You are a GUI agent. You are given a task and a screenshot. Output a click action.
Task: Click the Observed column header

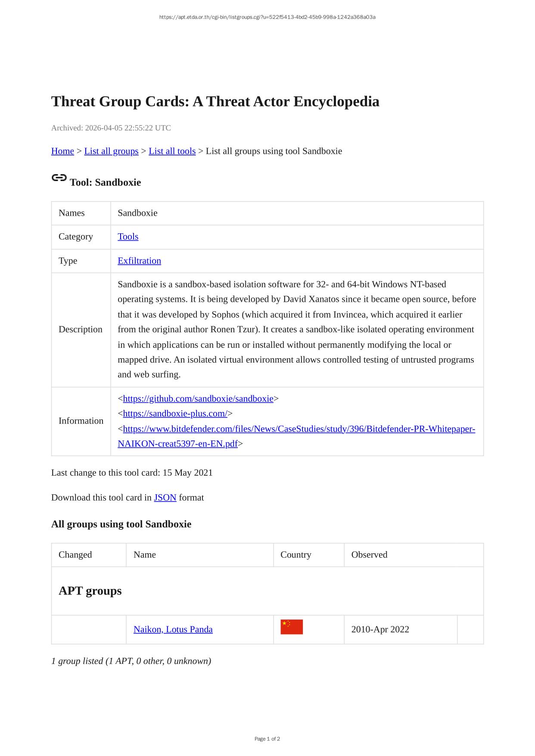click(x=369, y=555)
